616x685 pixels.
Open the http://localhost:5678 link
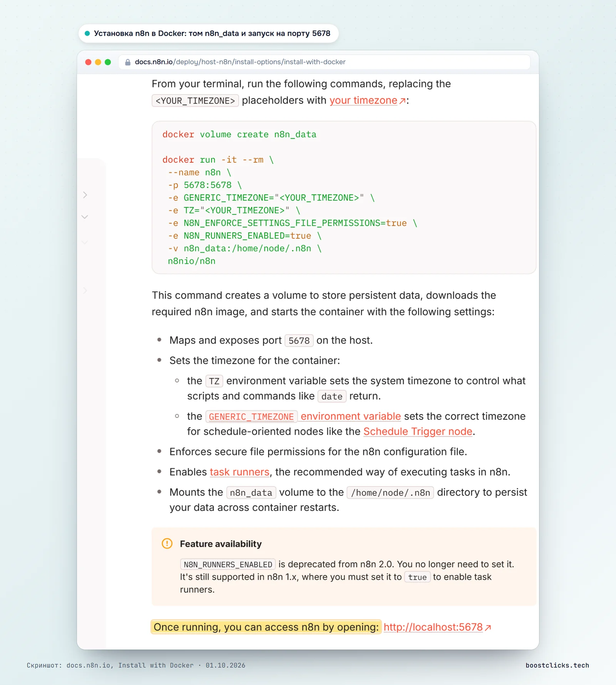[433, 627]
